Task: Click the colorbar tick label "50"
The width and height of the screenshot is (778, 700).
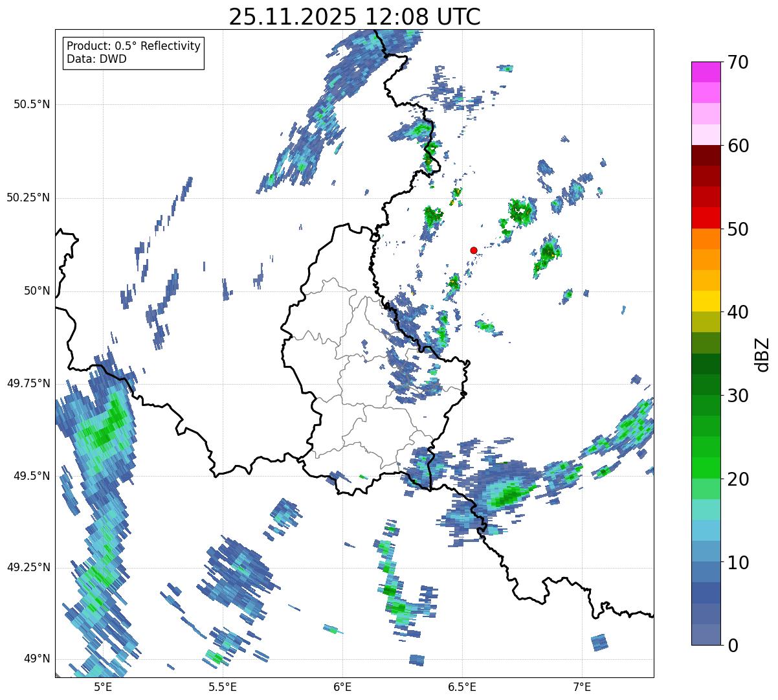Action: (x=738, y=229)
